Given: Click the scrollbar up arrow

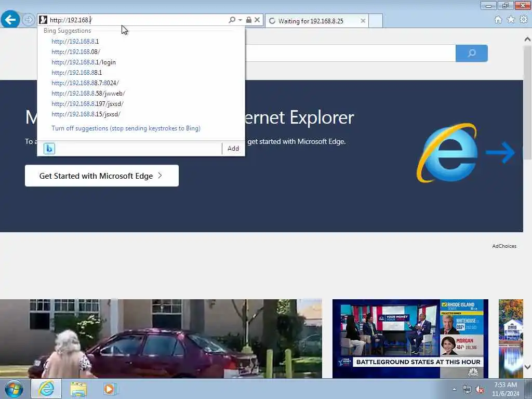Looking at the screenshot, I should pyautogui.click(x=527, y=39).
